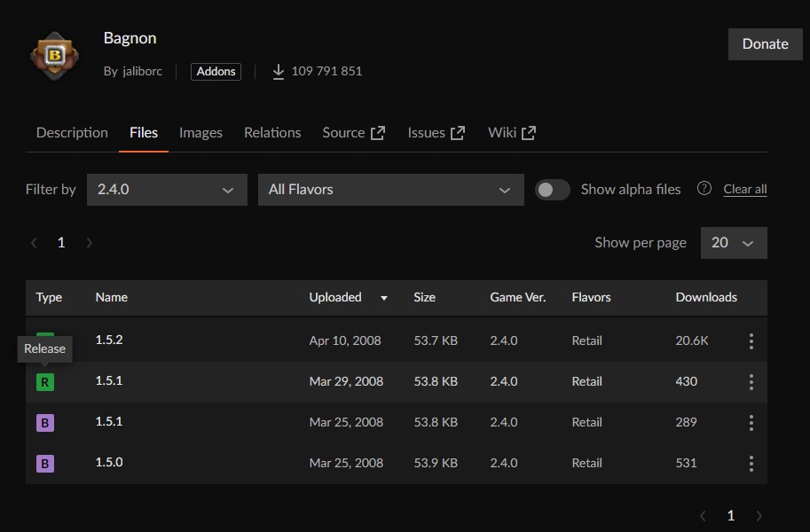Click the Clear all filters link
The height and width of the screenshot is (532, 810).
click(x=745, y=190)
